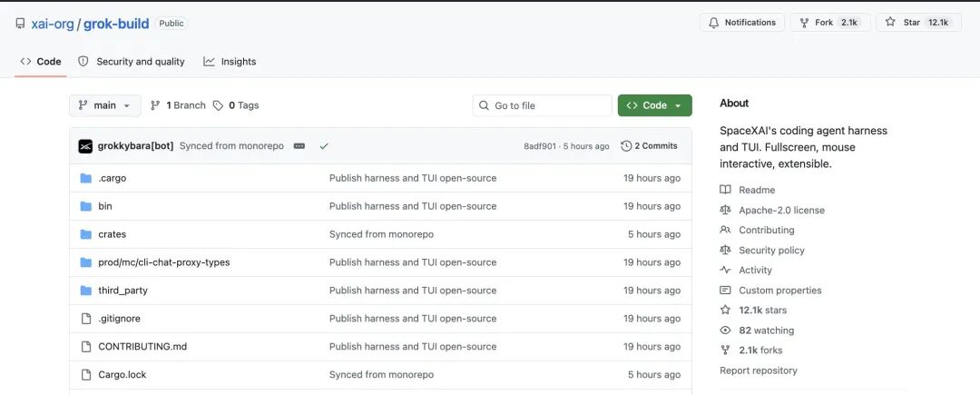This screenshot has width=980, height=395.
Task: View the 1 Branch link
Action: pos(178,105)
